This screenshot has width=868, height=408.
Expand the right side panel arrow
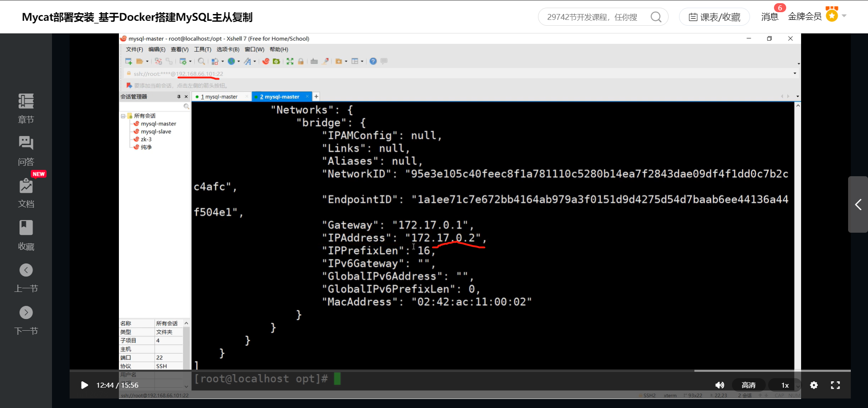coord(858,205)
